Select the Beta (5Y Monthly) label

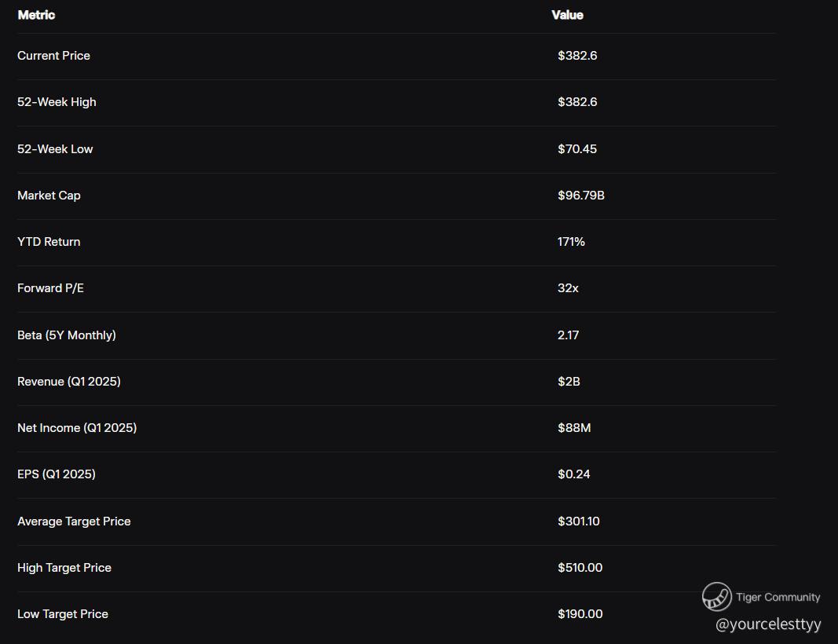(x=66, y=335)
